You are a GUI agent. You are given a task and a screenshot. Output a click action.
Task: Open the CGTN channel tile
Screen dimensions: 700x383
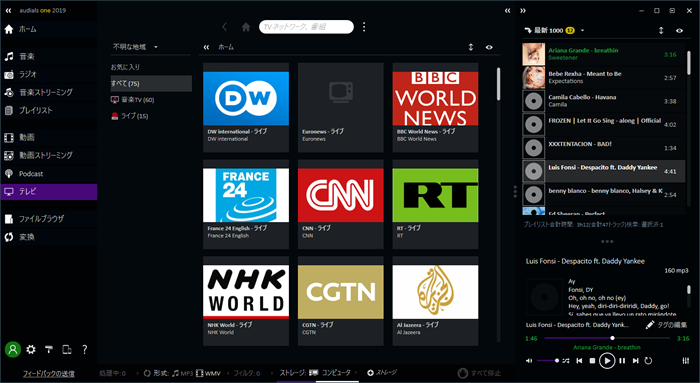coord(341,301)
